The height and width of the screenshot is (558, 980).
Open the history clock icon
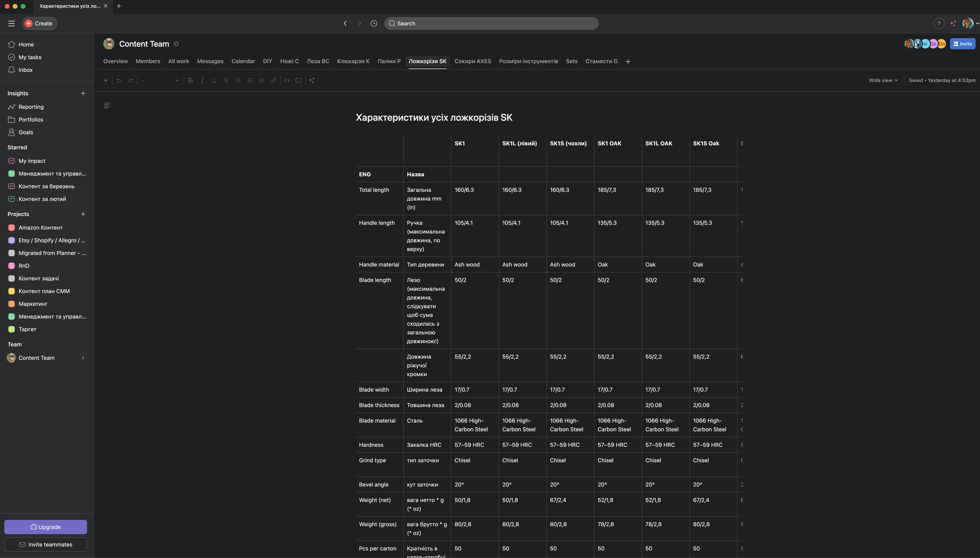[x=374, y=23]
